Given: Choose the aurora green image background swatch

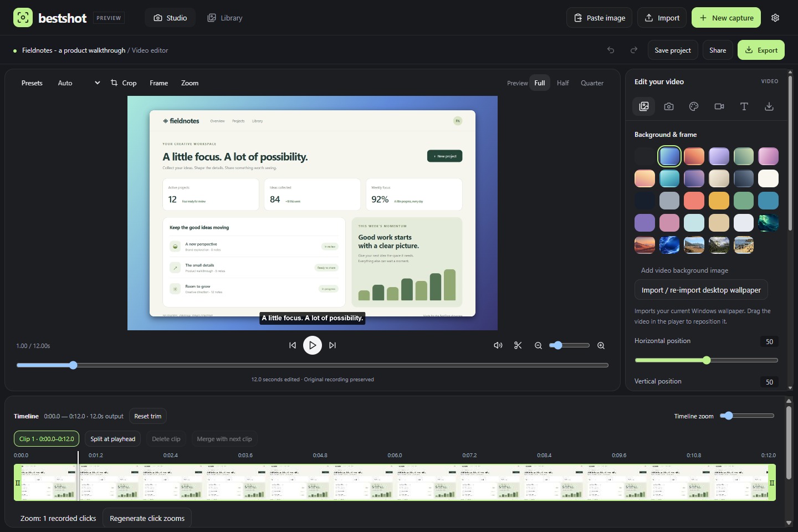Looking at the screenshot, I should pos(769,223).
